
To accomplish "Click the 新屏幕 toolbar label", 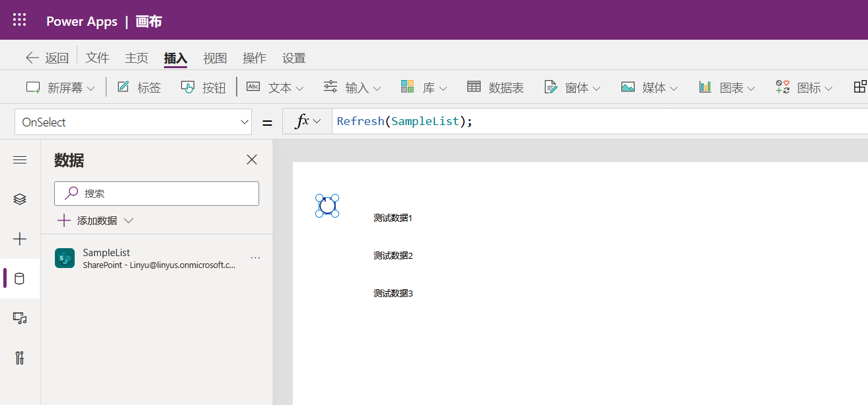I will coord(65,87).
